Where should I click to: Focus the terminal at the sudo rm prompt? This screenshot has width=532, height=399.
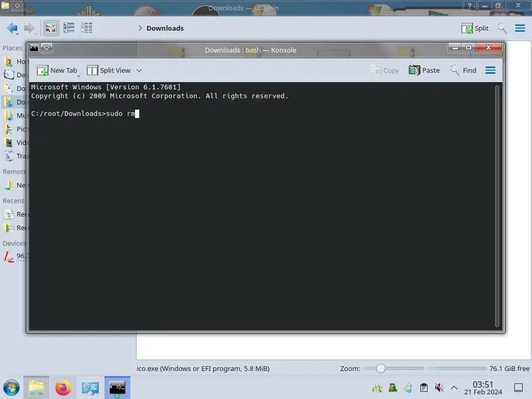[x=137, y=114]
